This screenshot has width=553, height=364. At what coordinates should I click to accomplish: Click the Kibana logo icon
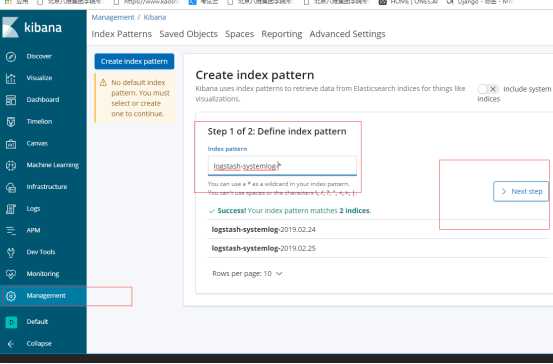[10, 27]
